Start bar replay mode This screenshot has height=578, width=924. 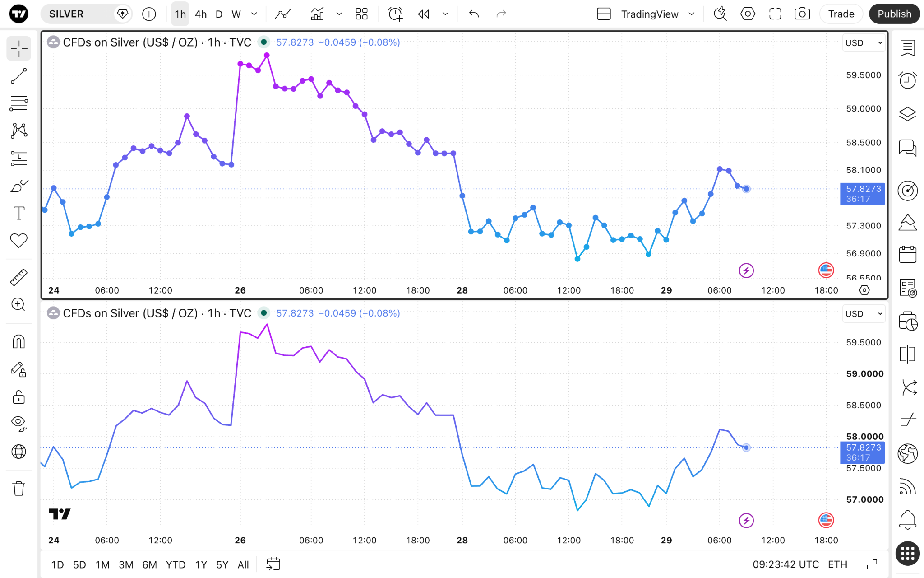tap(424, 14)
